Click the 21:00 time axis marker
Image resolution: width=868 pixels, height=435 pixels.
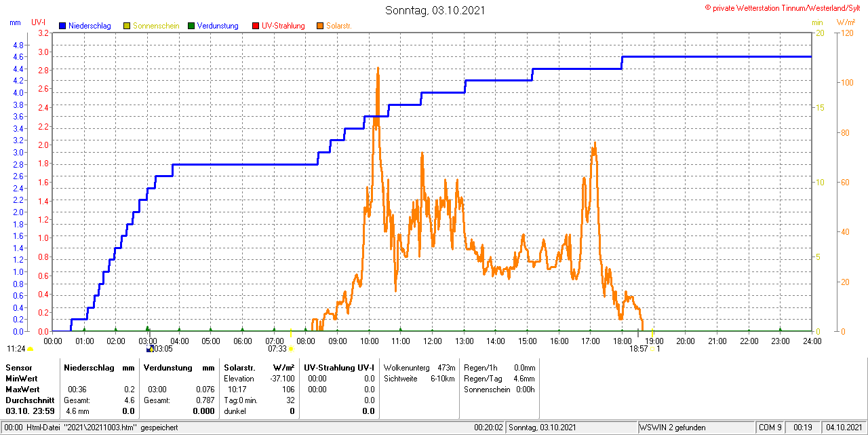[717, 341]
